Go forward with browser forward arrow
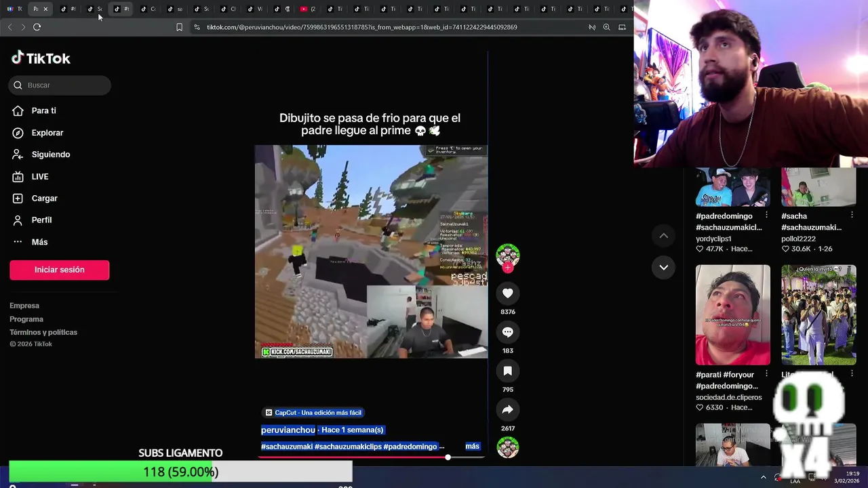Image resolution: width=868 pixels, height=488 pixels. pyautogui.click(x=23, y=27)
